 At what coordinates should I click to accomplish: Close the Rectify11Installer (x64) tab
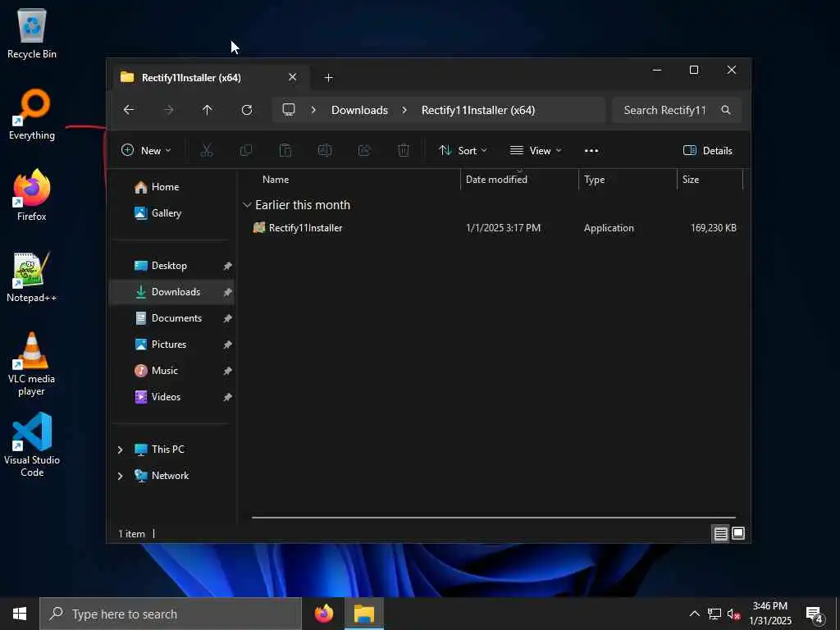pos(293,77)
